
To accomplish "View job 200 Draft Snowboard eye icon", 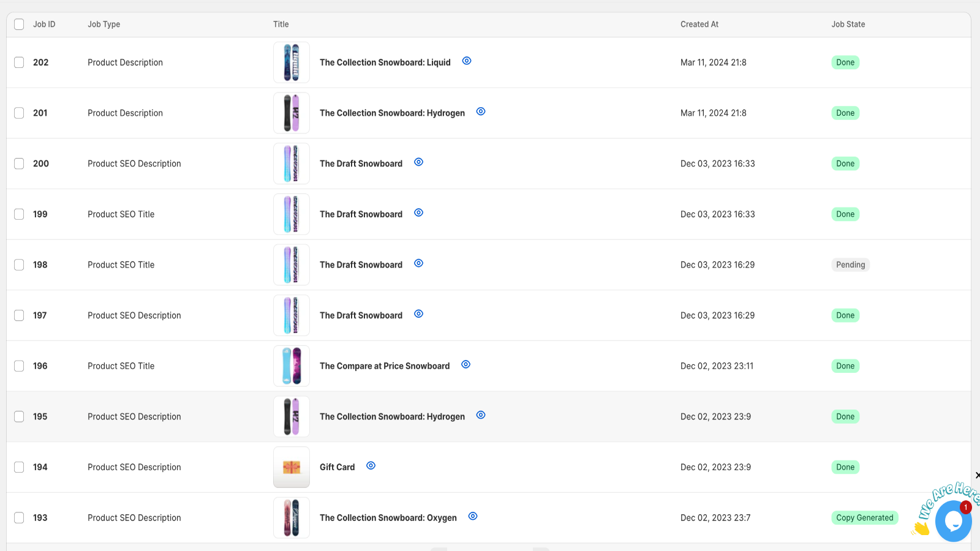I will [x=419, y=162].
